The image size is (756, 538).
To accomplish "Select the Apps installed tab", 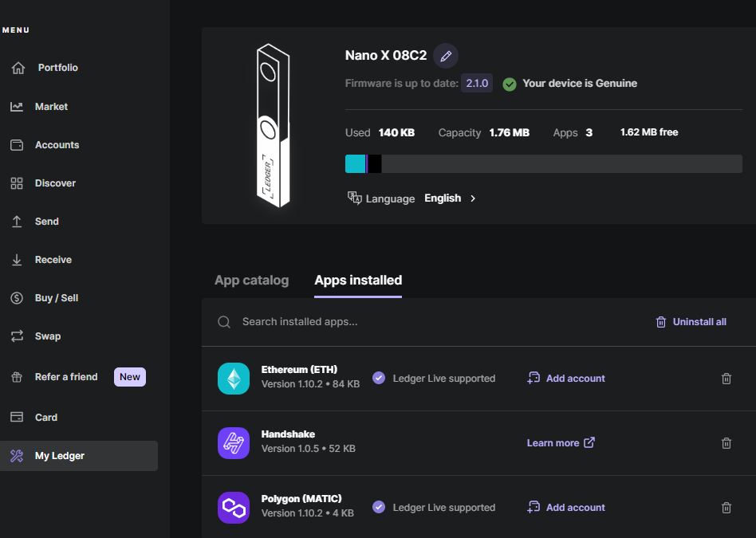I will (358, 281).
